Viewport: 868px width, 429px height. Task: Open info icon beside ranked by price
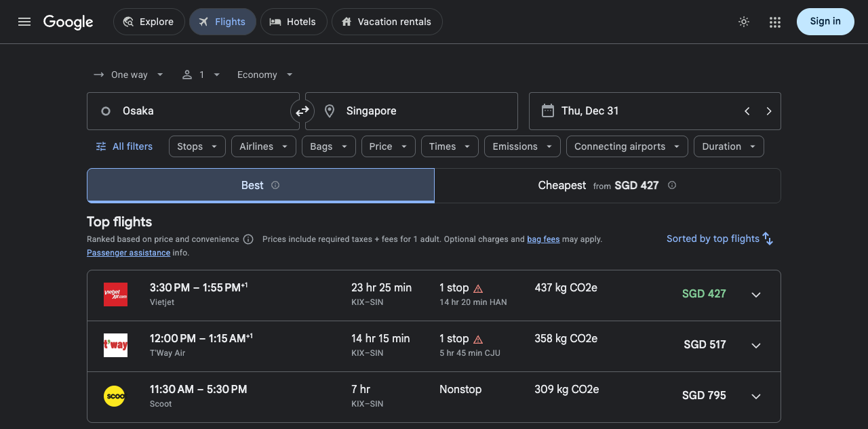tap(248, 239)
